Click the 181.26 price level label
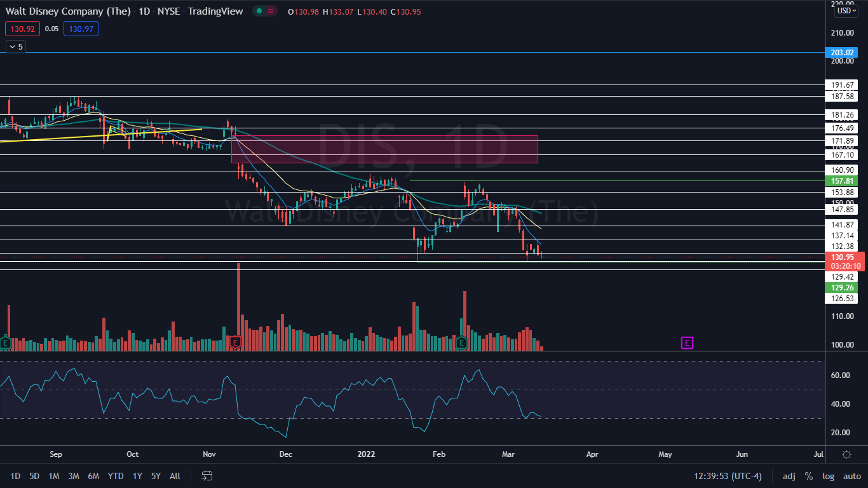868x488 pixels. 841,115
